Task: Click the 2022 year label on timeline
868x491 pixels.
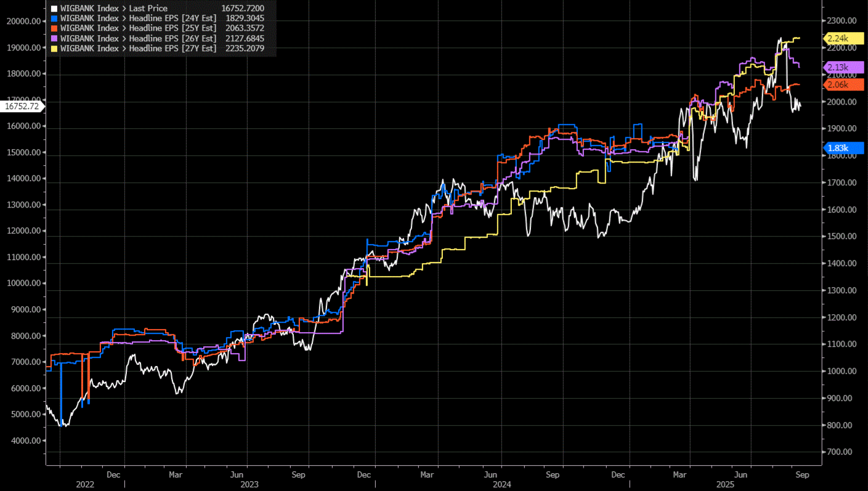Action: pos(85,484)
